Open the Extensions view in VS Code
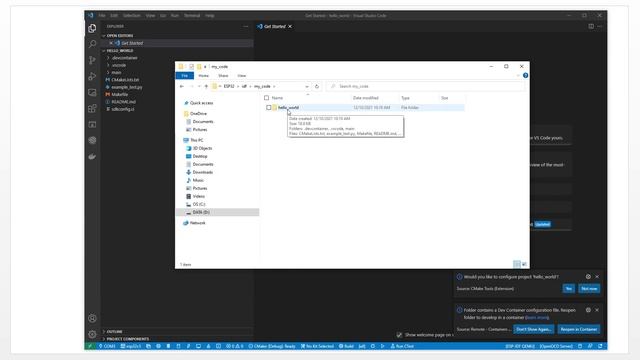This screenshot has width=640, height=360. (x=92, y=108)
